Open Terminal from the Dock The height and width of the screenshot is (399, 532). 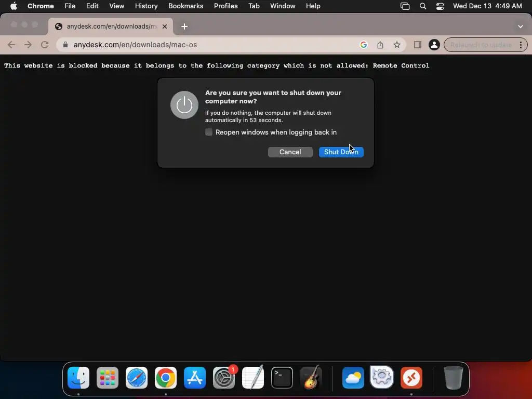pyautogui.click(x=282, y=378)
